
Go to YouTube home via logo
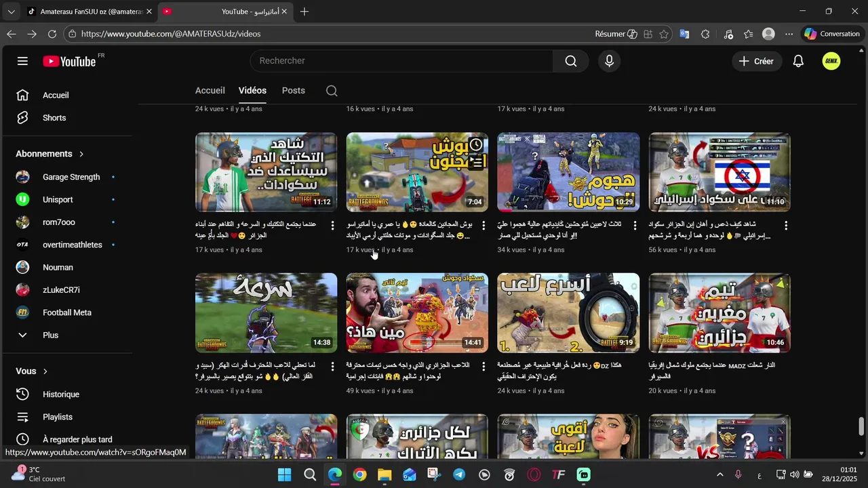click(69, 61)
